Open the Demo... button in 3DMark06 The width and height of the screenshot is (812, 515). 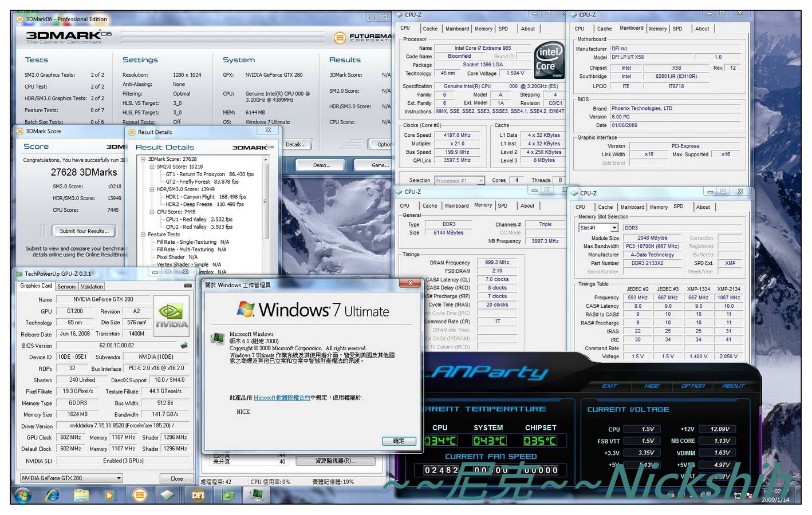point(322,165)
